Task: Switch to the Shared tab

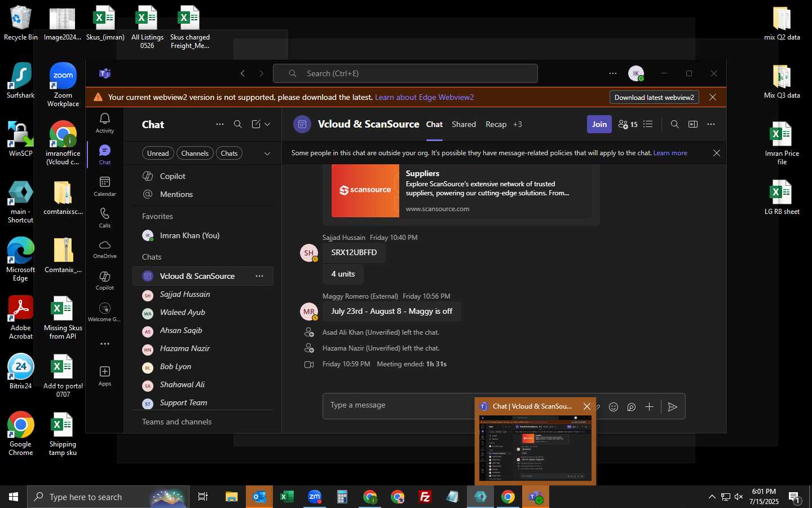Action: pyautogui.click(x=464, y=124)
